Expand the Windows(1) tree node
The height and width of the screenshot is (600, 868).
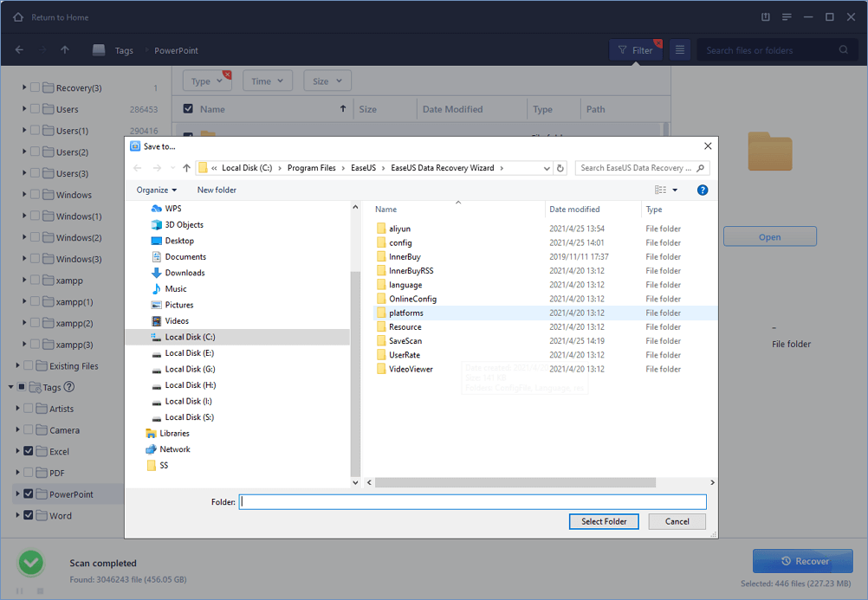(x=24, y=216)
